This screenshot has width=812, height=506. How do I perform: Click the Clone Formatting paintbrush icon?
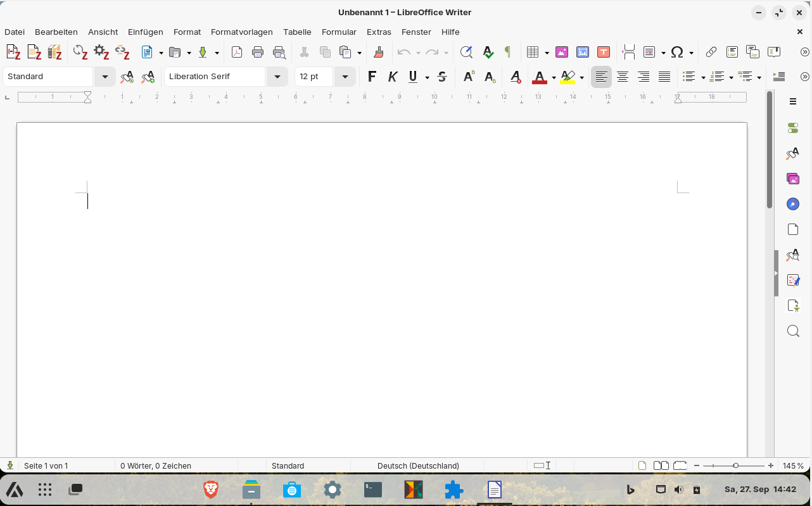pos(379,53)
